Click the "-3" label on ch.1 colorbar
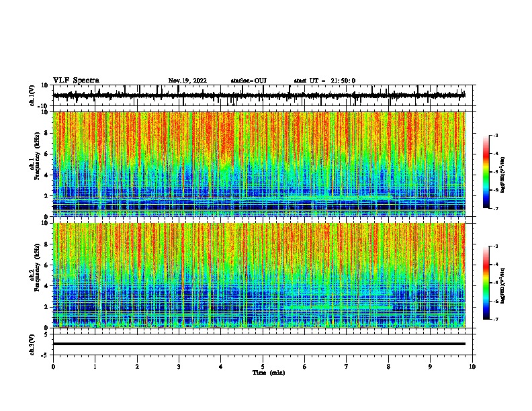 495,135
